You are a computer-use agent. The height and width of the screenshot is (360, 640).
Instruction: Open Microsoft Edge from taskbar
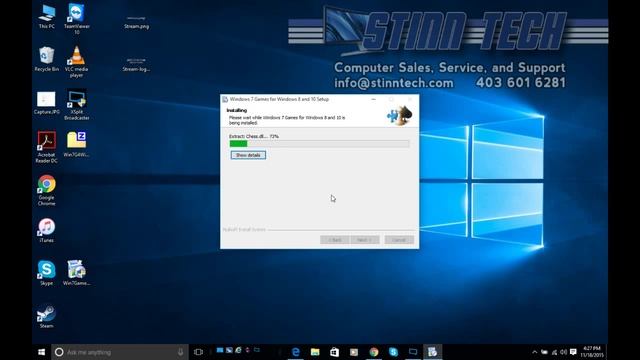point(296,352)
